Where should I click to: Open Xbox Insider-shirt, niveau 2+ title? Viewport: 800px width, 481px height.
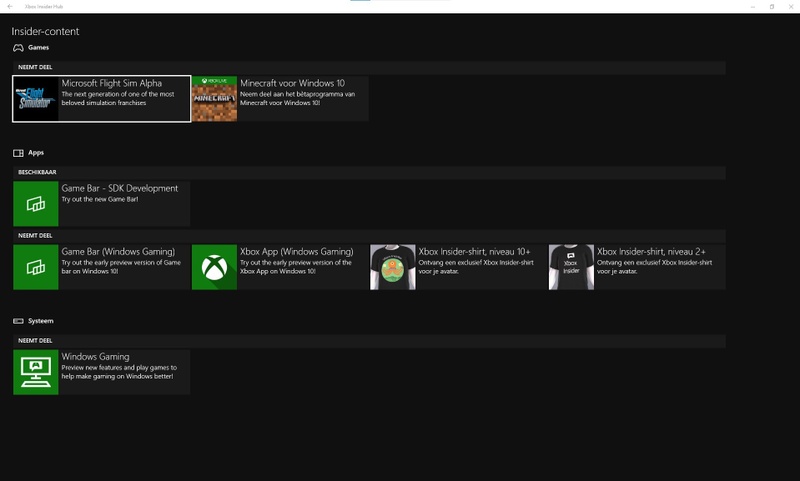(x=652, y=251)
